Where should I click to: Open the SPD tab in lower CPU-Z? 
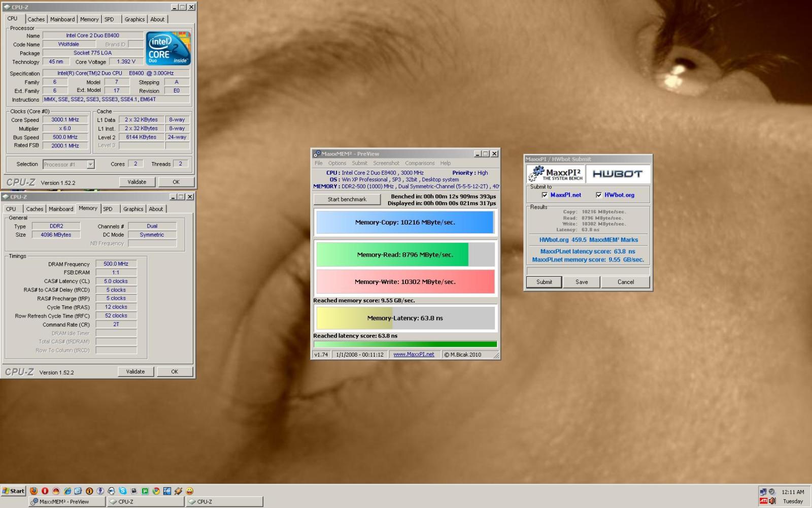tap(108, 209)
